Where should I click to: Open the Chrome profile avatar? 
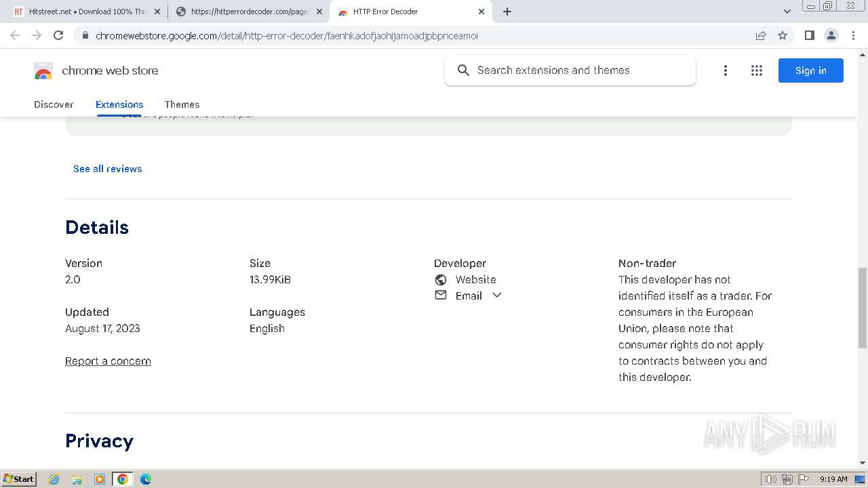[x=831, y=36]
